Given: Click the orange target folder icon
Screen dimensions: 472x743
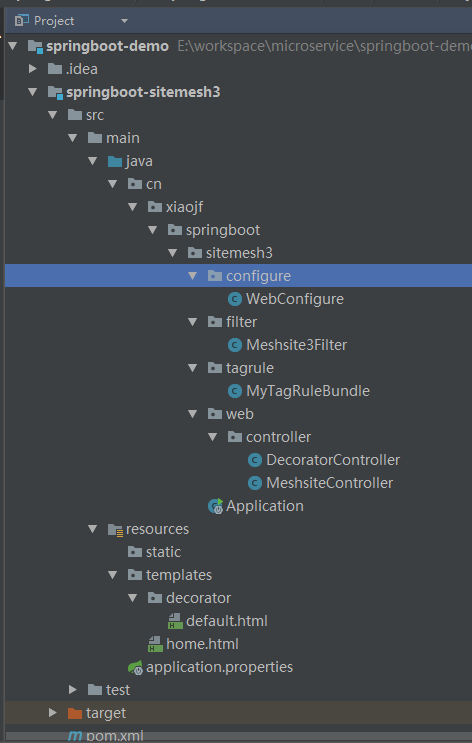Looking at the screenshot, I should pyautogui.click(x=75, y=713).
